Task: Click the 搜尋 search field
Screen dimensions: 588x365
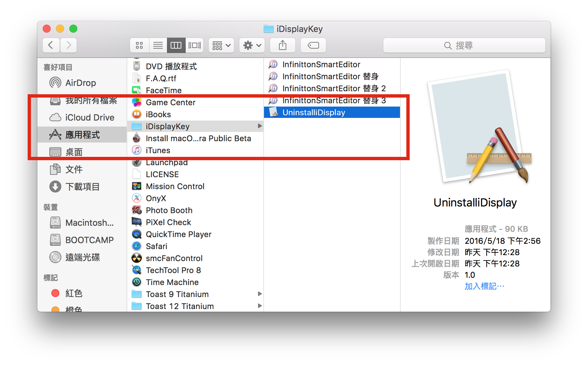Action: tap(464, 45)
